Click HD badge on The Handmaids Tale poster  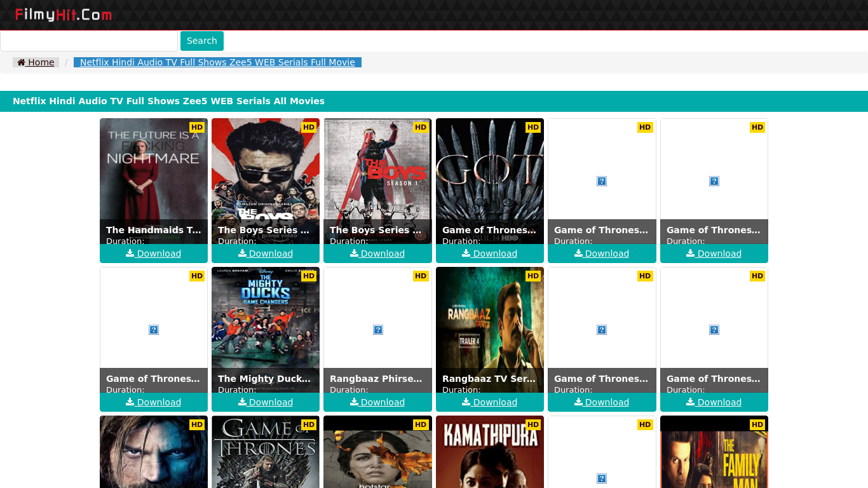click(197, 127)
